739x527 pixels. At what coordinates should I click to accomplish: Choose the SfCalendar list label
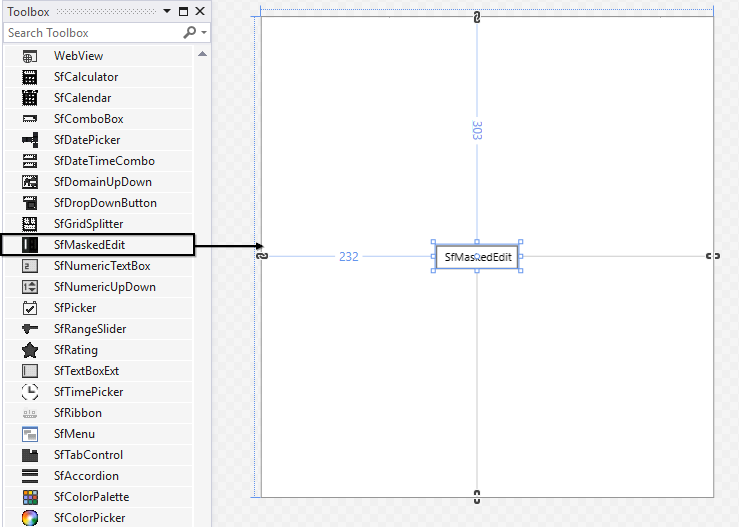(x=82, y=98)
